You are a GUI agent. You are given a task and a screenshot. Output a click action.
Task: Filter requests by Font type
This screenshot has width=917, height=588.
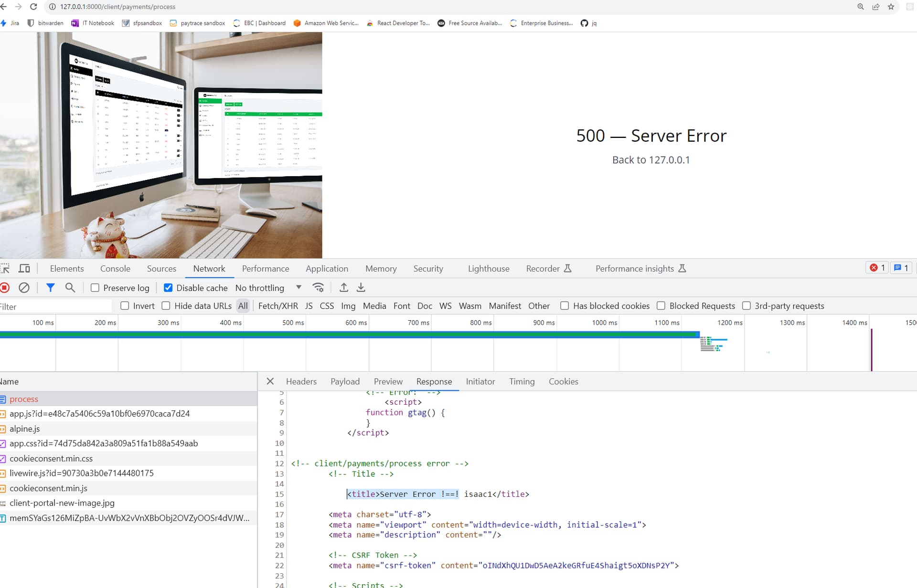tap(402, 306)
